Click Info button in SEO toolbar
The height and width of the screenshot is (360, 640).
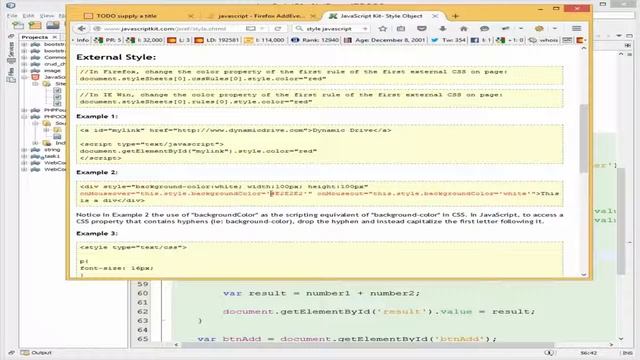[82, 40]
